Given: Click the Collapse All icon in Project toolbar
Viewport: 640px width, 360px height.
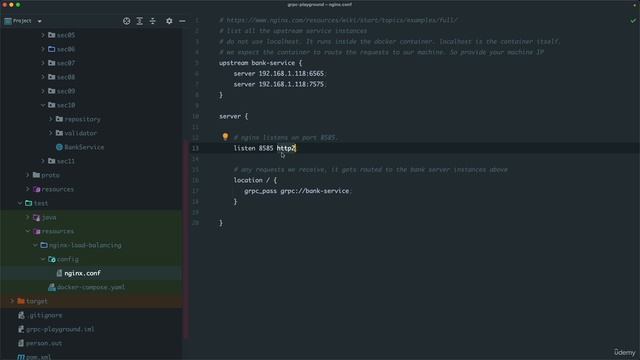Looking at the screenshot, I should (x=153, y=21).
